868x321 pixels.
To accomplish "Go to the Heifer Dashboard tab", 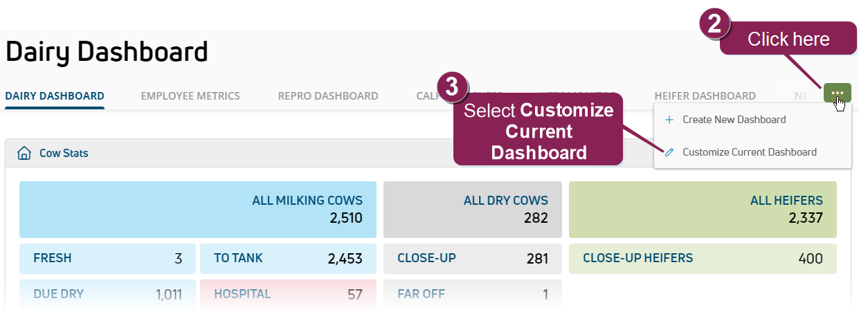I will (705, 96).
